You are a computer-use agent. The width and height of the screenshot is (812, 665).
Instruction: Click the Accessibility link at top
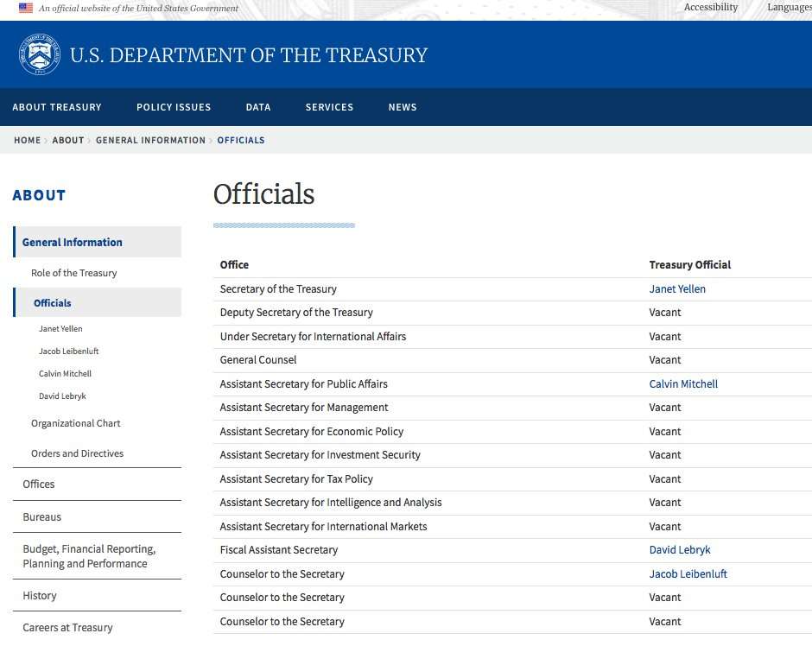tap(710, 7)
